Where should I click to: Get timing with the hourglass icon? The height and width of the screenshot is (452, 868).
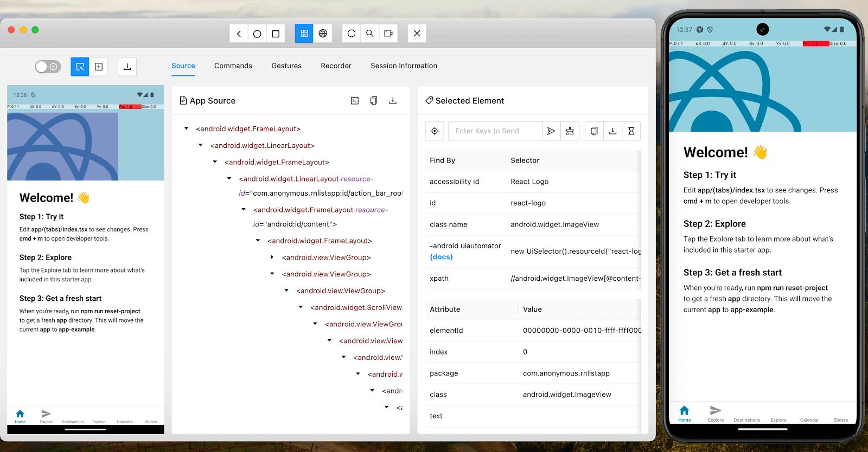coord(631,131)
